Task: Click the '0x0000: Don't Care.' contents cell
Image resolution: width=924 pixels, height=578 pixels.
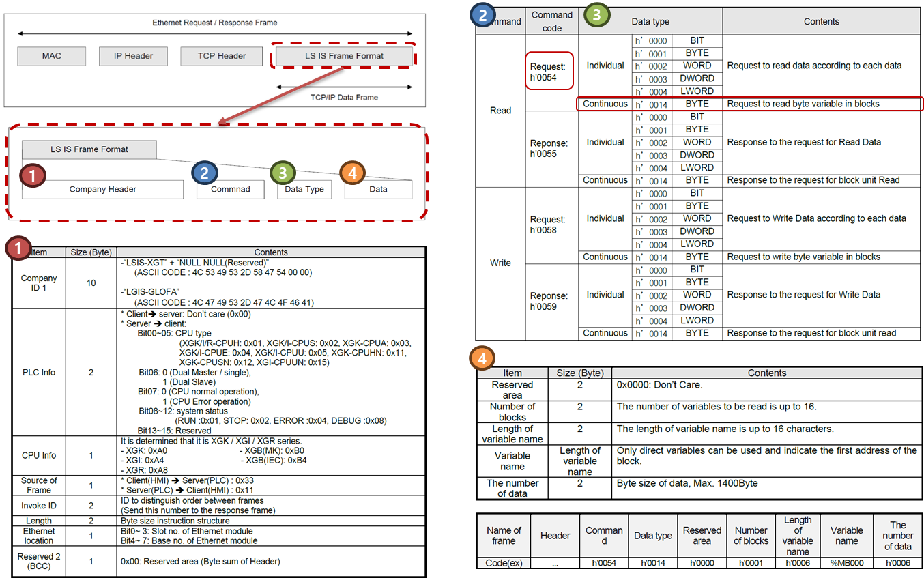Action: coord(766,390)
